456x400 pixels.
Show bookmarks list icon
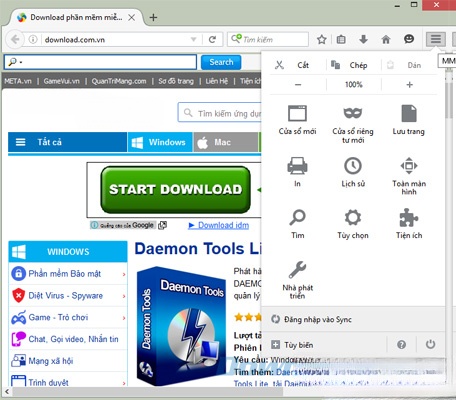pos(341,39)
